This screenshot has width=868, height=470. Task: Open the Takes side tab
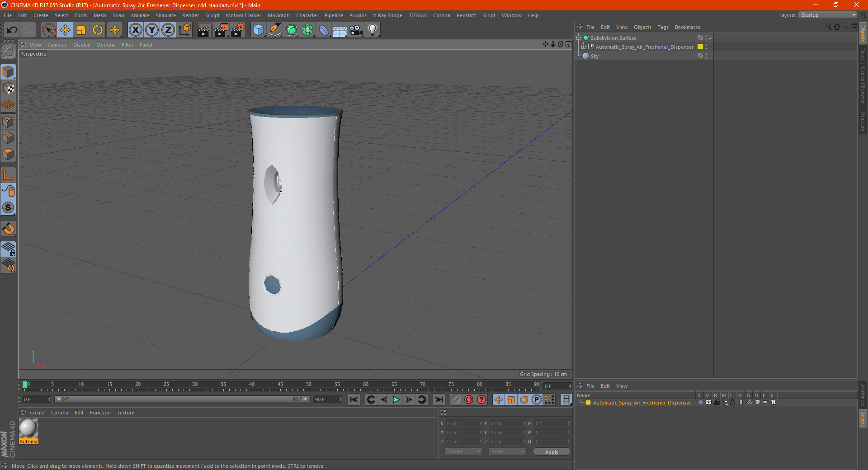coord(863,54)
